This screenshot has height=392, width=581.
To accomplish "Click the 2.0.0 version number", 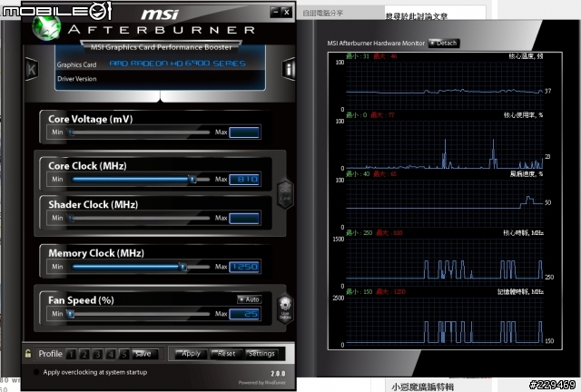I will (278, 374).
